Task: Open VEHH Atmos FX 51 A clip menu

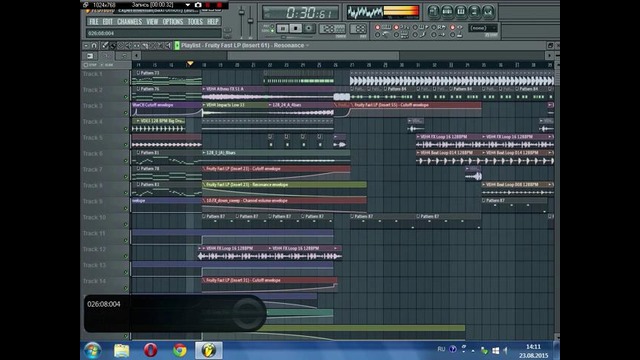Action: (204, 89)
